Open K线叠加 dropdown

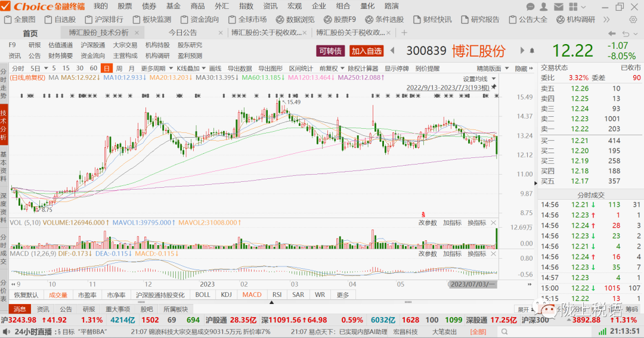coord(191,68)
